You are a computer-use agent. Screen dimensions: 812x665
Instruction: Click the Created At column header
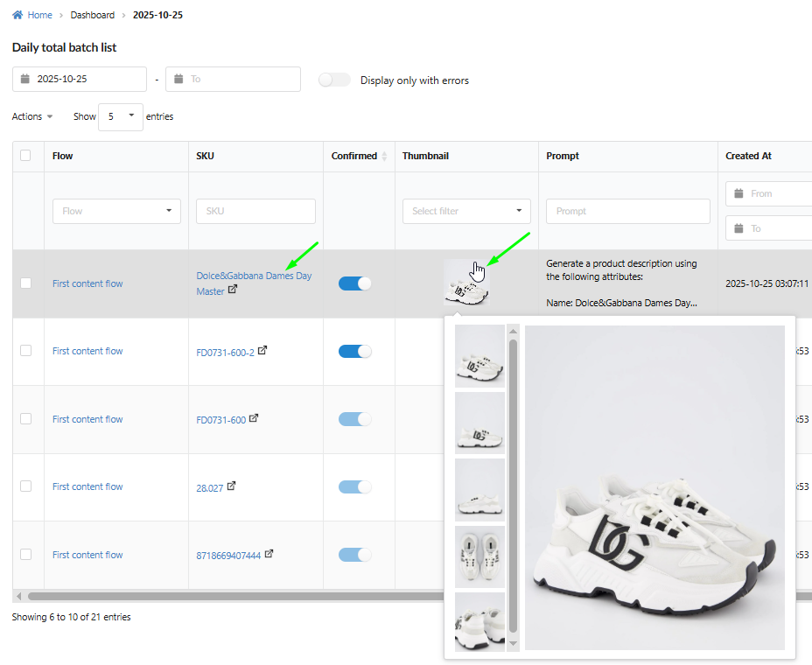(x=748, y=156)
